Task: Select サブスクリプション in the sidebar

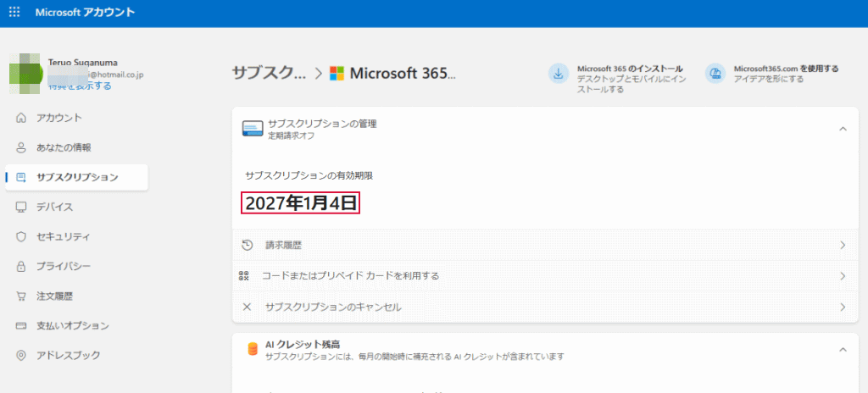Action: tap(76, 178)
